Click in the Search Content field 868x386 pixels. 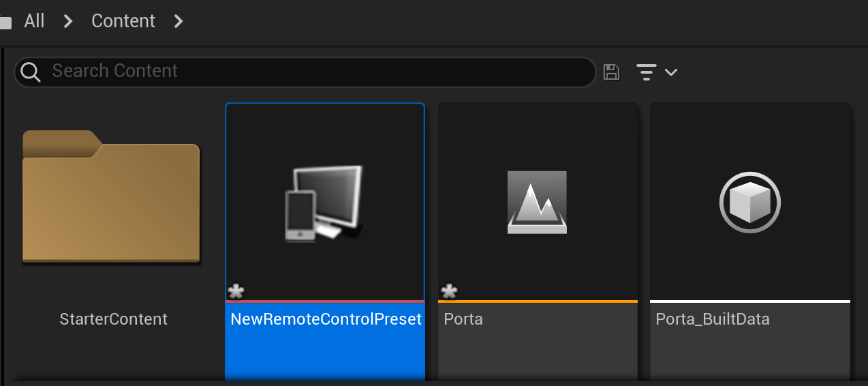coord(307,72)
